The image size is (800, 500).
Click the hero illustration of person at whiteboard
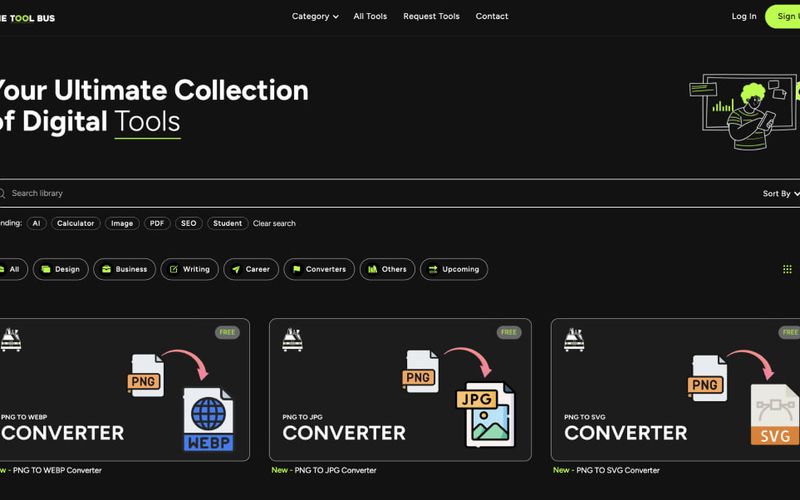pos(744,112)
